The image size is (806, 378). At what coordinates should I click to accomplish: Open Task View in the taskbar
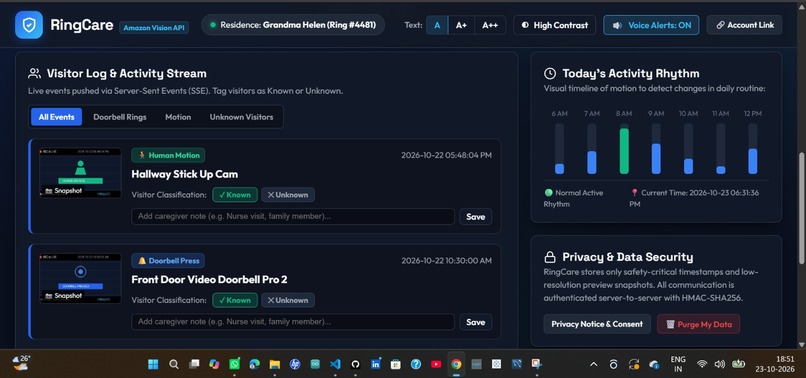(x=194, y=364)
